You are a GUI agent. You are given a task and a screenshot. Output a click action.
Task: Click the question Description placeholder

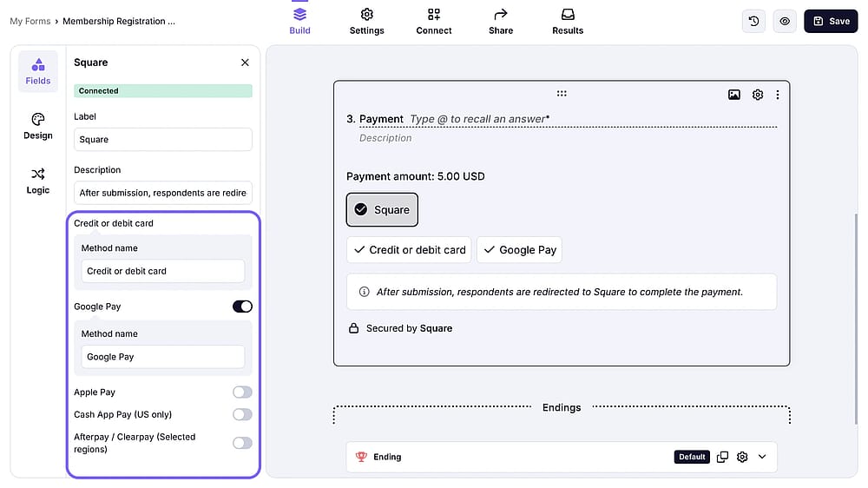coord(385,138)
